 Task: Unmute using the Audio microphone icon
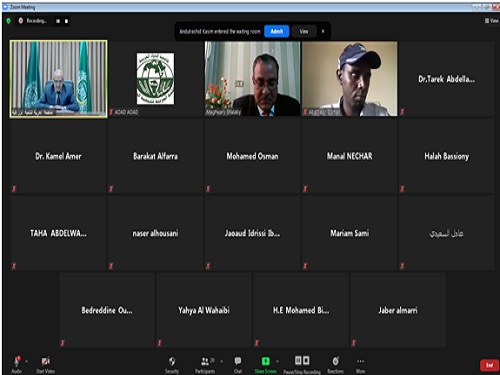pos(17,361)
